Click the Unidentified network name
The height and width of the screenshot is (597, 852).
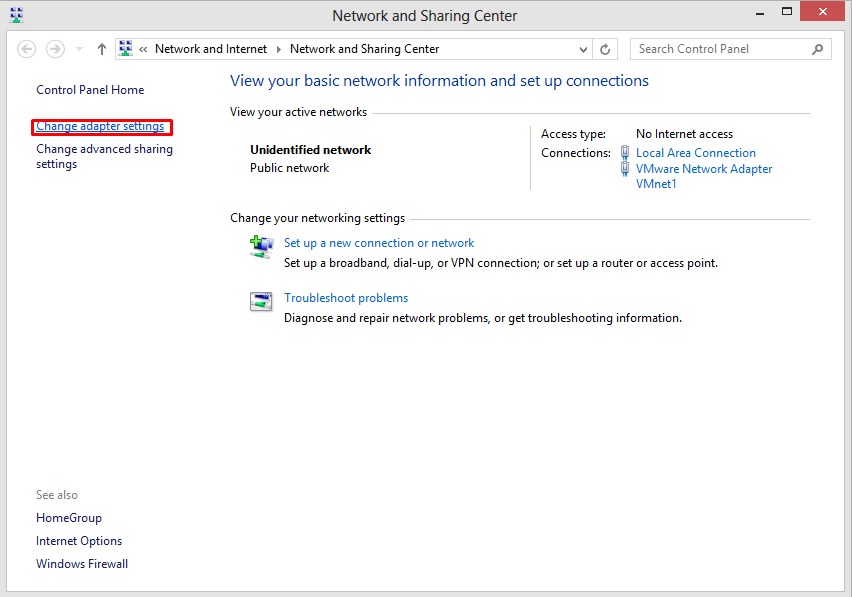[x=310, y=150]
